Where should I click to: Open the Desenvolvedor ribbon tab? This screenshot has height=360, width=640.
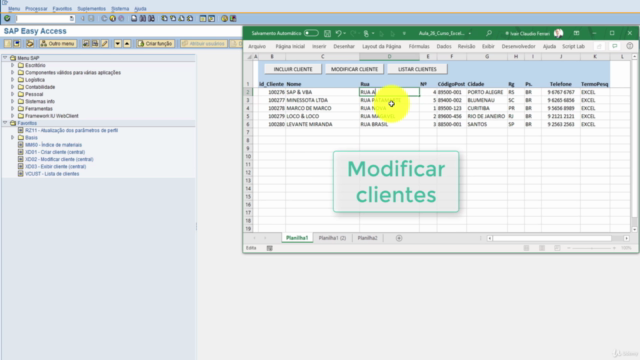pyautogui.click(x=518, y=47)
